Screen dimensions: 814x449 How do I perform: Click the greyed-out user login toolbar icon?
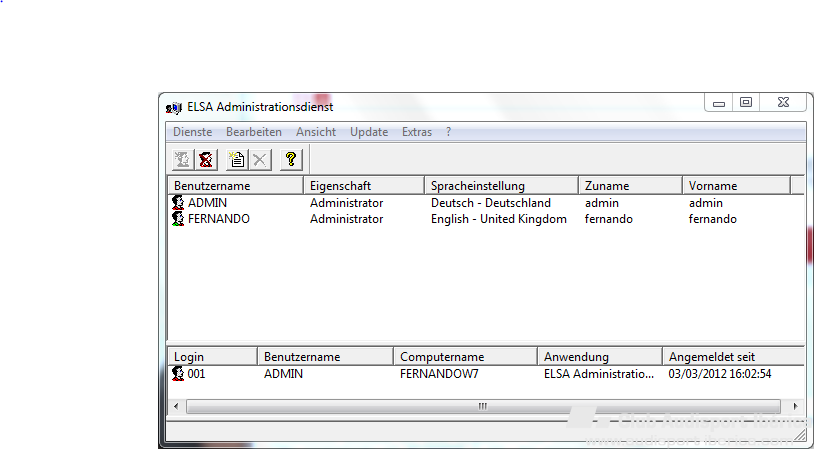[183, 160]
